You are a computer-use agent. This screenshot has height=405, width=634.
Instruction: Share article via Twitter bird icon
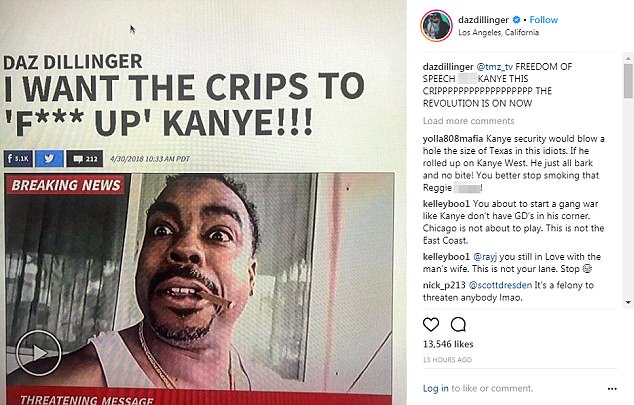tap(49, 158)
